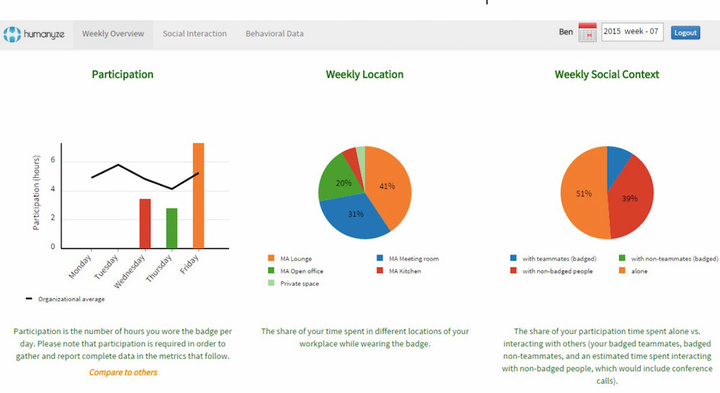Image resolution: width=720 pixels, height=393 pixels.
Task: Click the MA Meeting room blue legend swatch
Action: coord(380,258)
